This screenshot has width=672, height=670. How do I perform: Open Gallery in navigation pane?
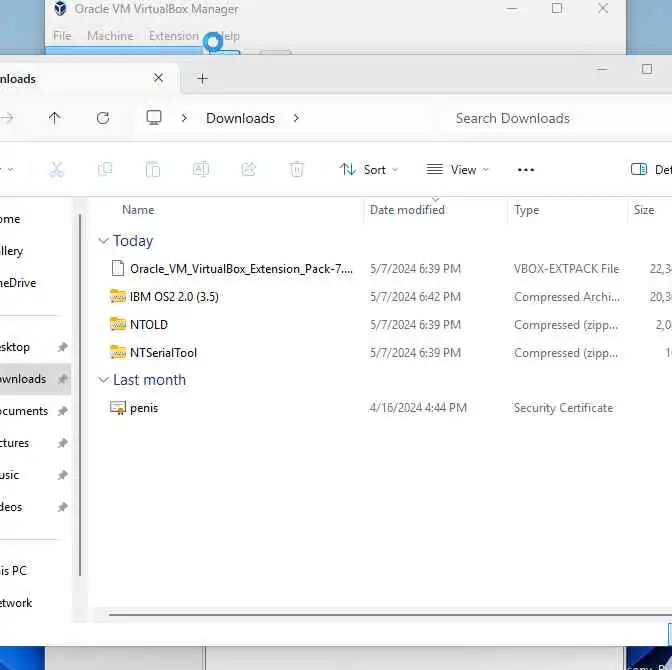coord(11,251)
